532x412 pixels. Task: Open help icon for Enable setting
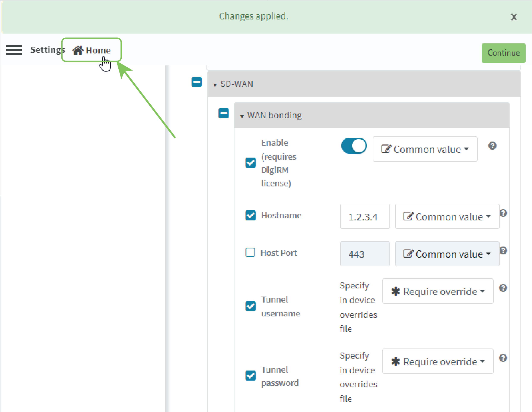[x=492, y=146]
